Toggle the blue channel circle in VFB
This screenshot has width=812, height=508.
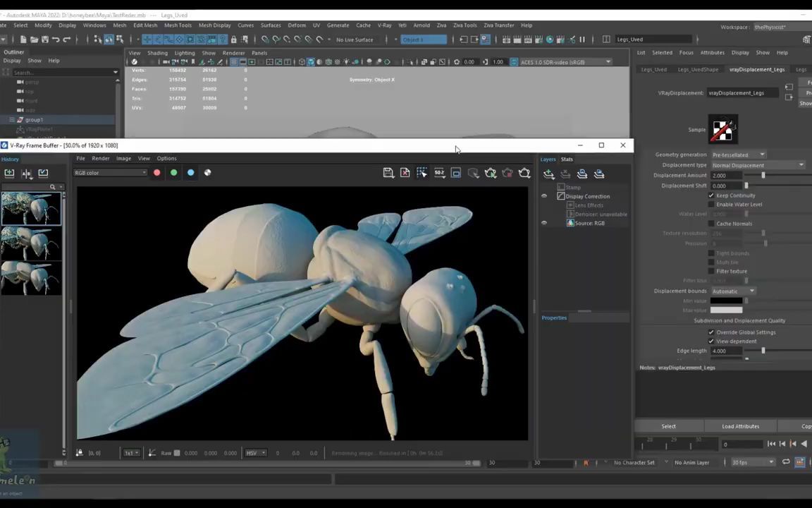(190, 173)
